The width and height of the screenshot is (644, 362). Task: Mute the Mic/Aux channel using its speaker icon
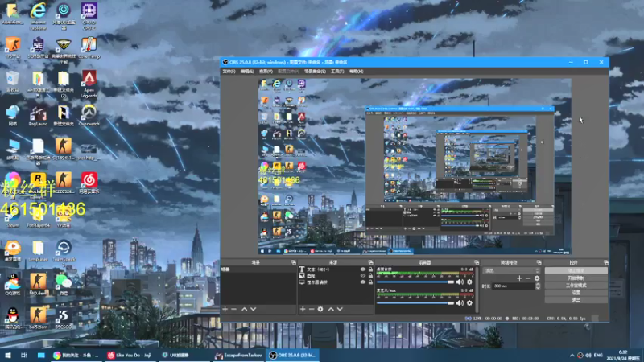point(460,303)
